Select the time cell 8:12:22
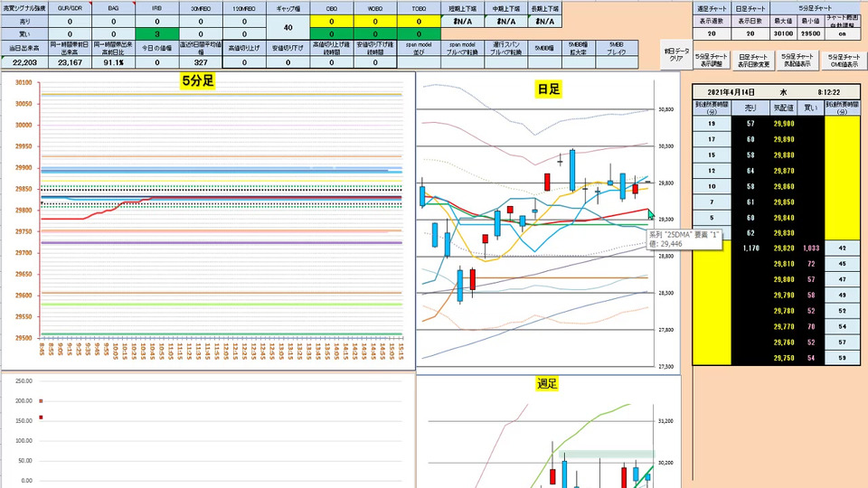 [828, 92]
